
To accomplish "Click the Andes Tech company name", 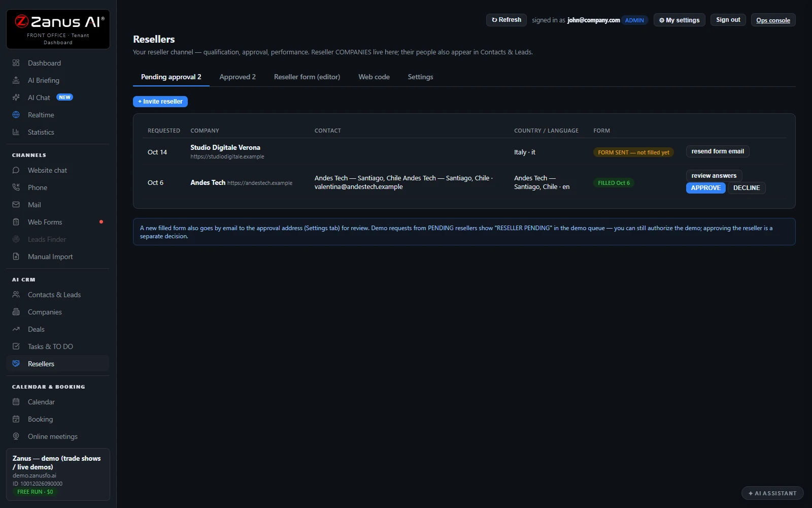I will 208,182.
